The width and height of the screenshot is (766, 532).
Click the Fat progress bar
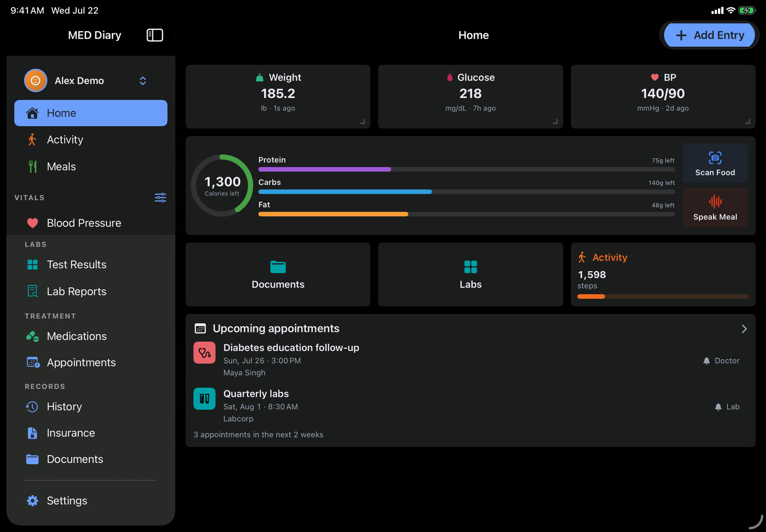coord(466,214)
